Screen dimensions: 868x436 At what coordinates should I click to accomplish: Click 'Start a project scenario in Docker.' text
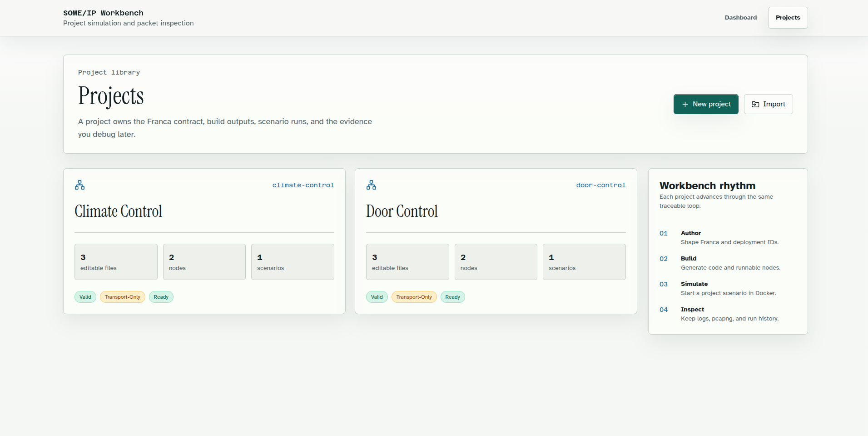729,293
